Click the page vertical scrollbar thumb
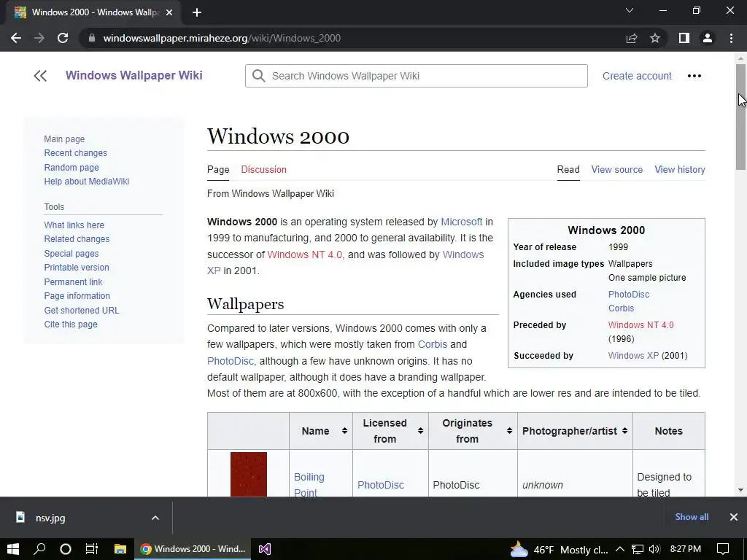The height and width of the screenshot is (560, 747). 740,117
